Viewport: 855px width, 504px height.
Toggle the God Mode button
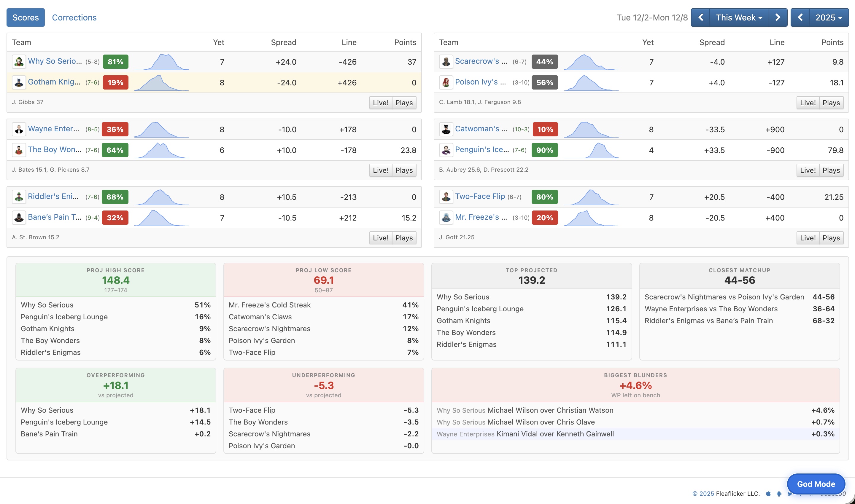pos(816,484)
